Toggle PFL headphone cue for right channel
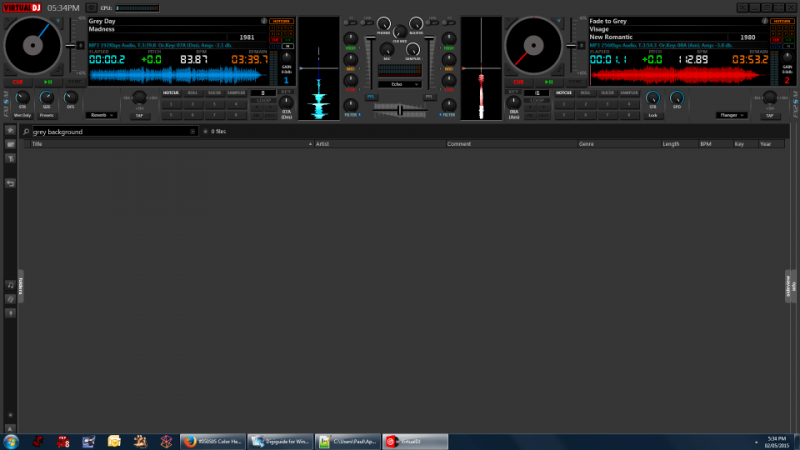 pos(429,96)
